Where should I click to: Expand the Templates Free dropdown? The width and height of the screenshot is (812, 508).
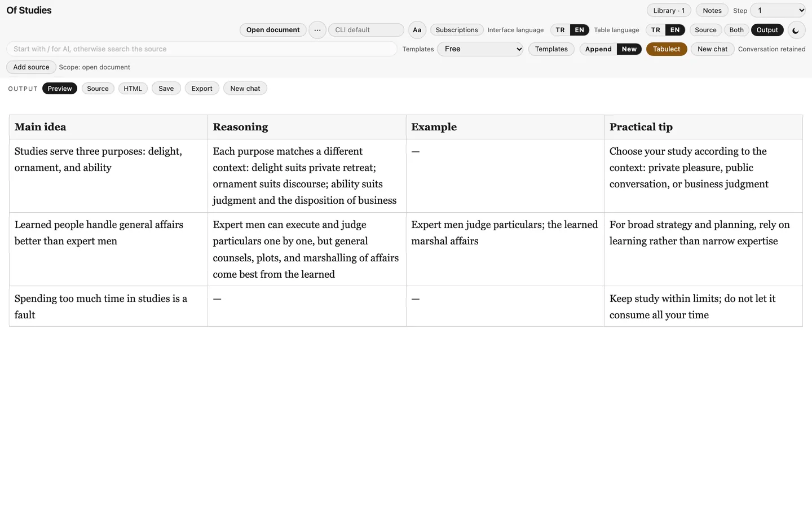point(480,49)
